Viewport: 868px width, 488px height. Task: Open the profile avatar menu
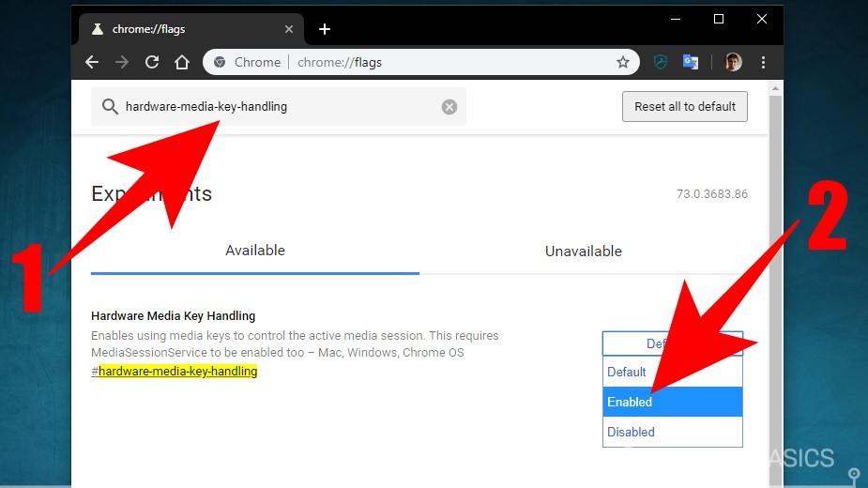pyautogui.click(x=733, y=62)
